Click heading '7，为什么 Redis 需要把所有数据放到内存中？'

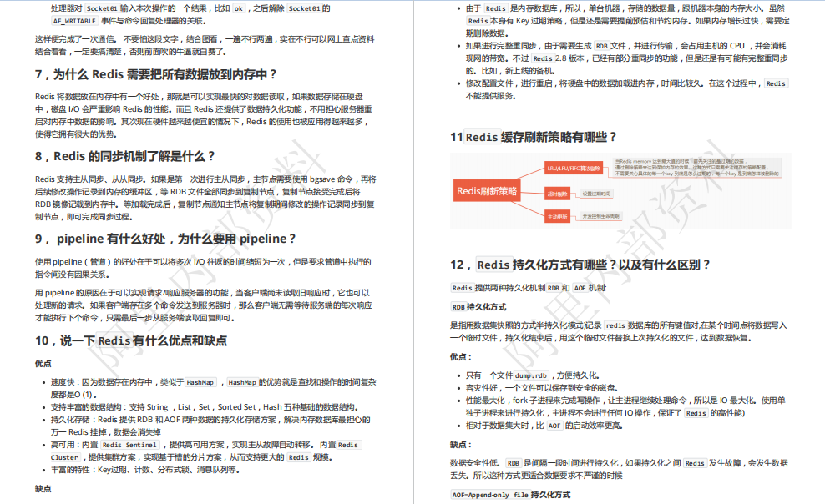point(156,74)
